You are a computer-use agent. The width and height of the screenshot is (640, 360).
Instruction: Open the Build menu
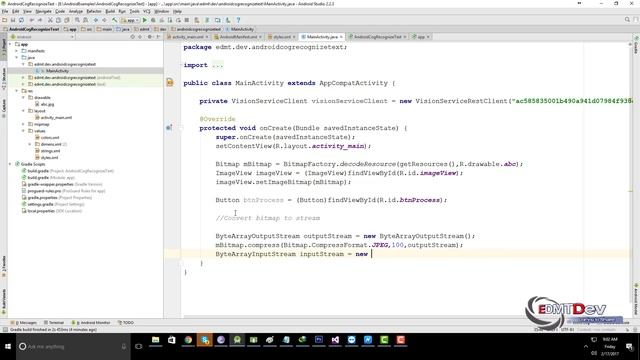click(110, 11)
